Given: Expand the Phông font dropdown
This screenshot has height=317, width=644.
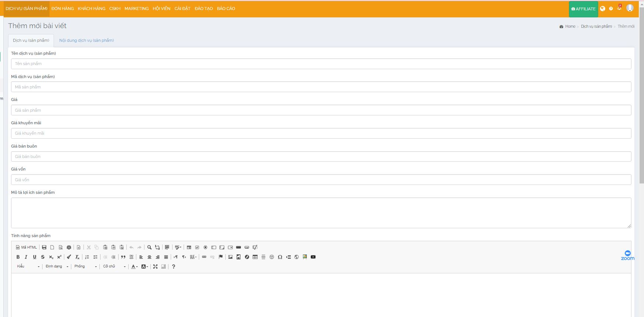Looking at the screenshot, I should (x=85, y=267).
